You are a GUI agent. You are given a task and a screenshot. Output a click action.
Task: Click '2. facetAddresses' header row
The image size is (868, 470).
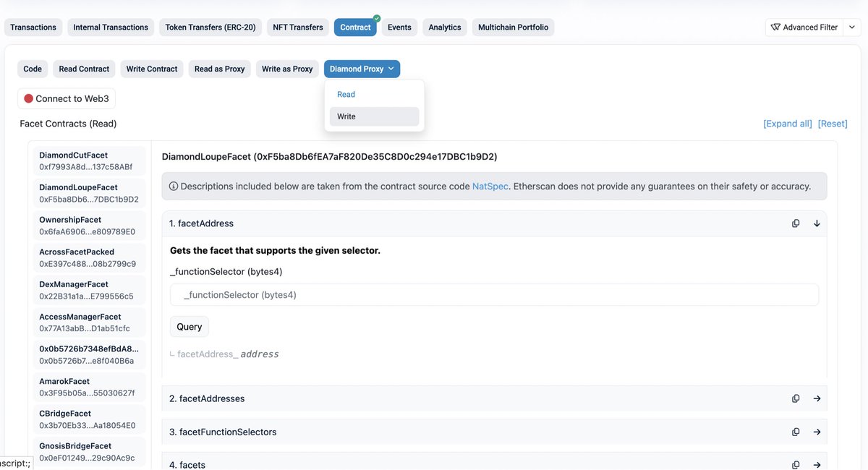(x=494, y=398)
